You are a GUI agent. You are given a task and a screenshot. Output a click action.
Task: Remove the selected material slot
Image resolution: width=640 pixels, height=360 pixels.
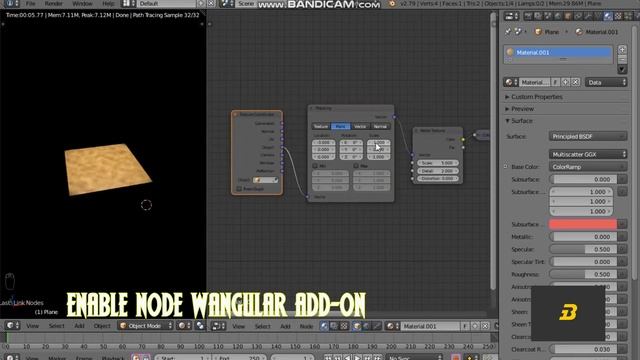[622, 59]
